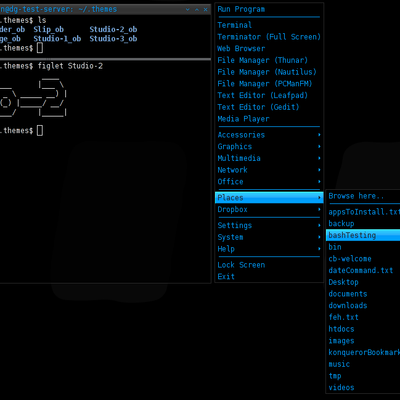This screenshot has width=400, height=400.
Task: Open the backup folder entry
Action: pos(363,224)
